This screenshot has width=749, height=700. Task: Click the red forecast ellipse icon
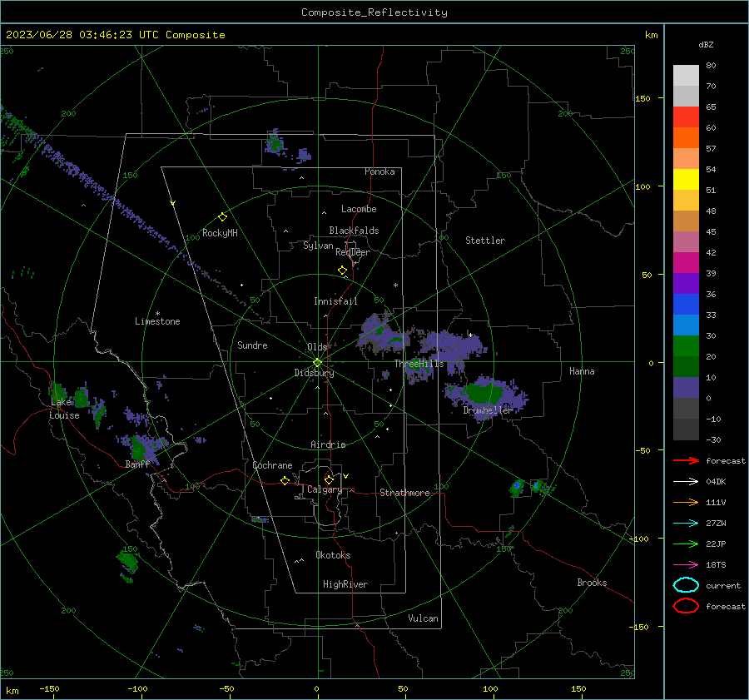pyautogui.click(x=686, y=606)
